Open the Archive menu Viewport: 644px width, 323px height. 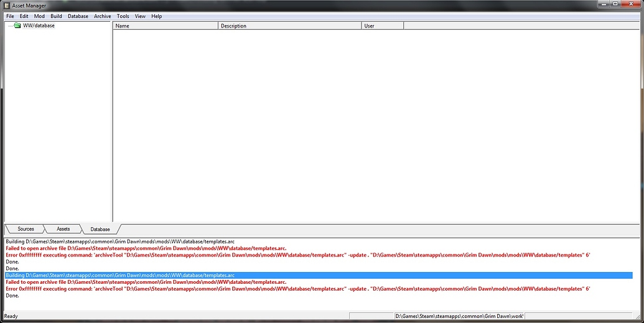point(102,16)
